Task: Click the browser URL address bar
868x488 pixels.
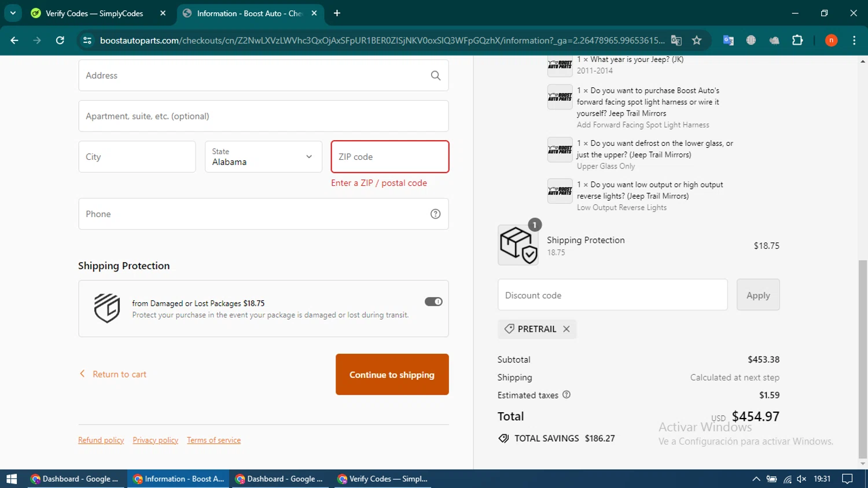Action: [x=382, y=40]
